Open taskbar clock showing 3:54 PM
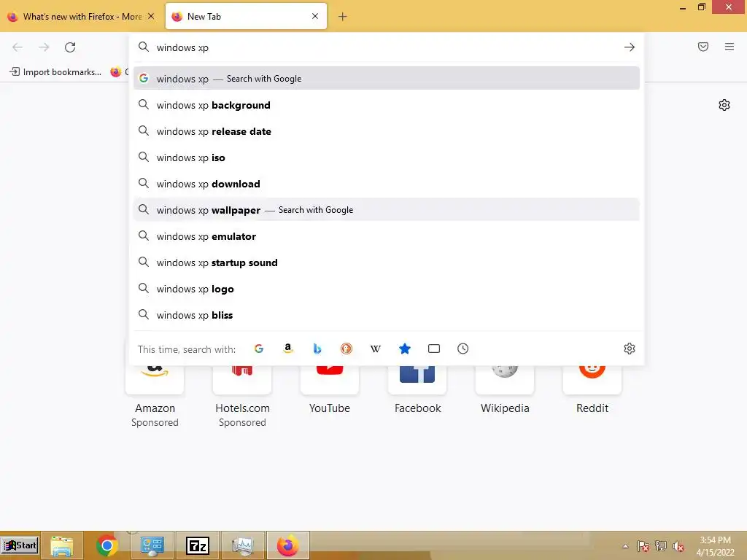 point(715,546)
